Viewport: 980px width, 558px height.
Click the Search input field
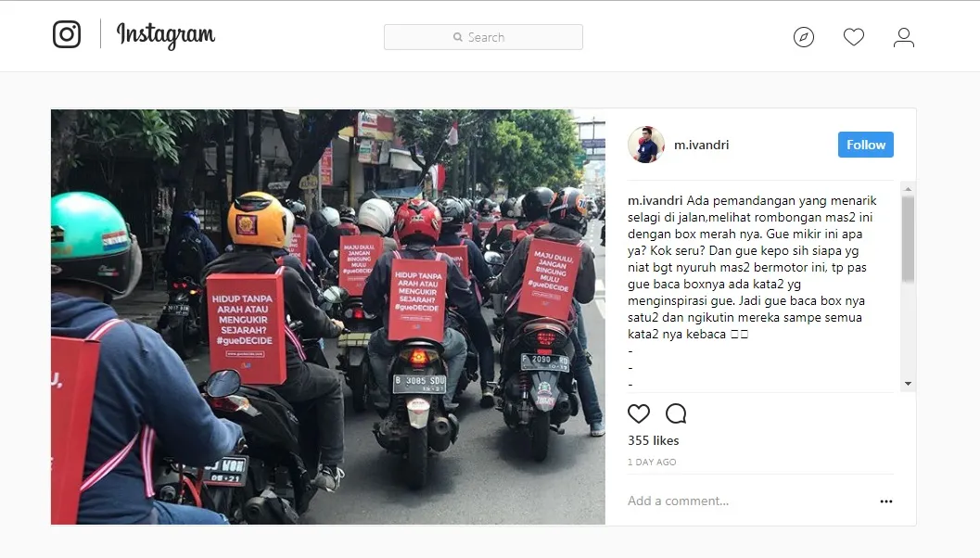click(x=483, y=37)
